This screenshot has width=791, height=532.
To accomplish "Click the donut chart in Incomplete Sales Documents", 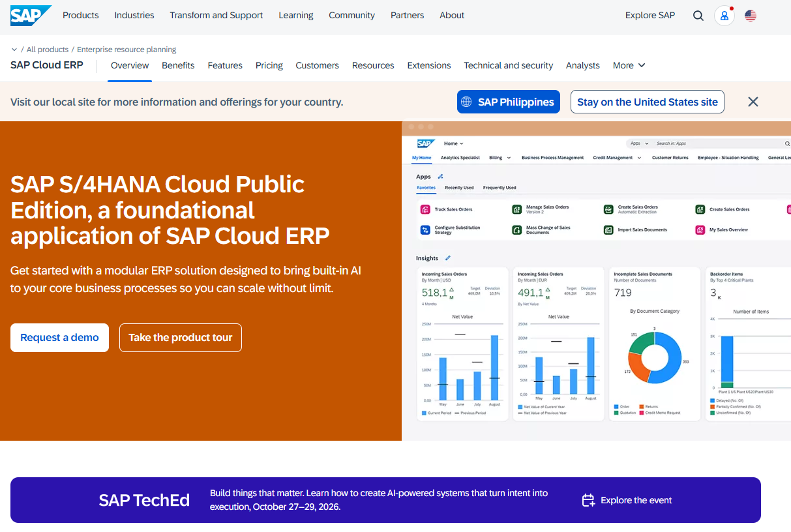I will (x=655, y=357).
